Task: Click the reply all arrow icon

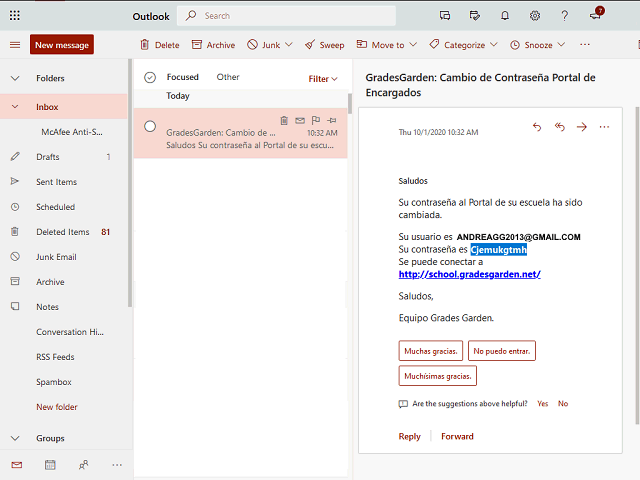Action: click(x=559, y=127)
